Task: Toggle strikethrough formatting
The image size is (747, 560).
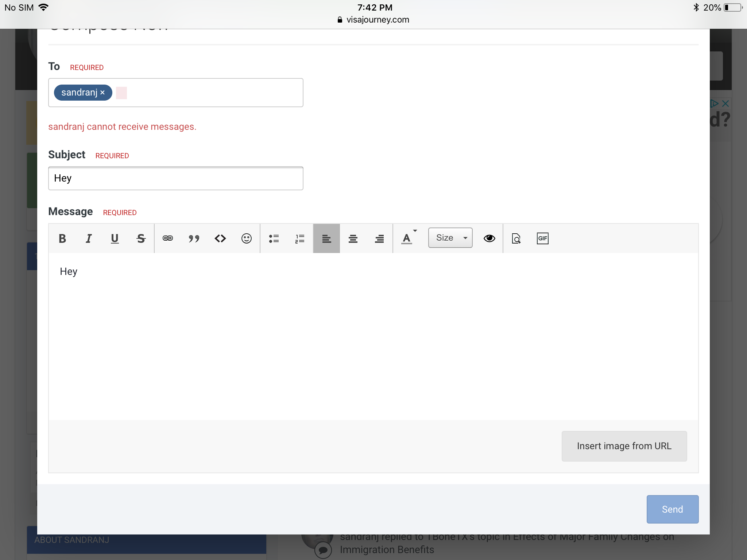Action: point(141,238)
